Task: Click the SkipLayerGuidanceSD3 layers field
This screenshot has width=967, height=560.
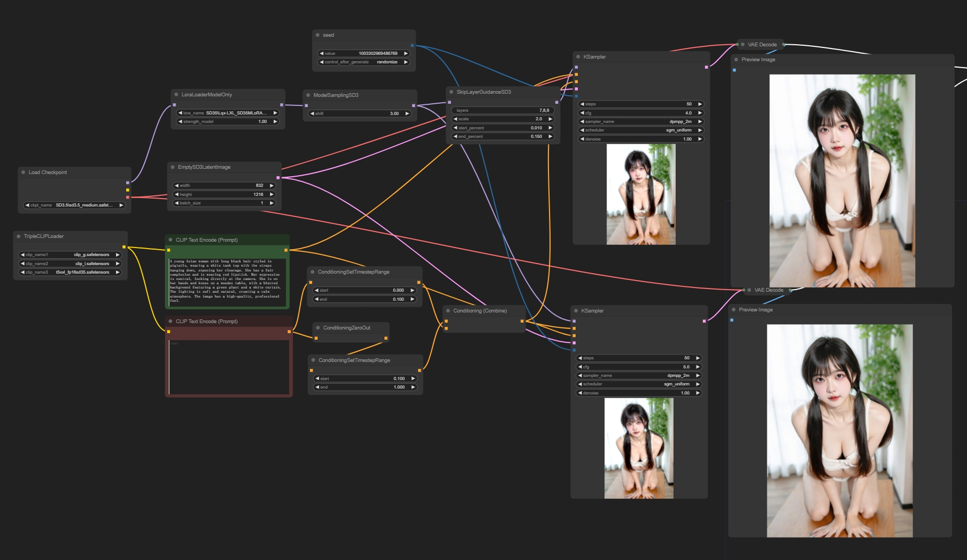Action: pos(503,111)
